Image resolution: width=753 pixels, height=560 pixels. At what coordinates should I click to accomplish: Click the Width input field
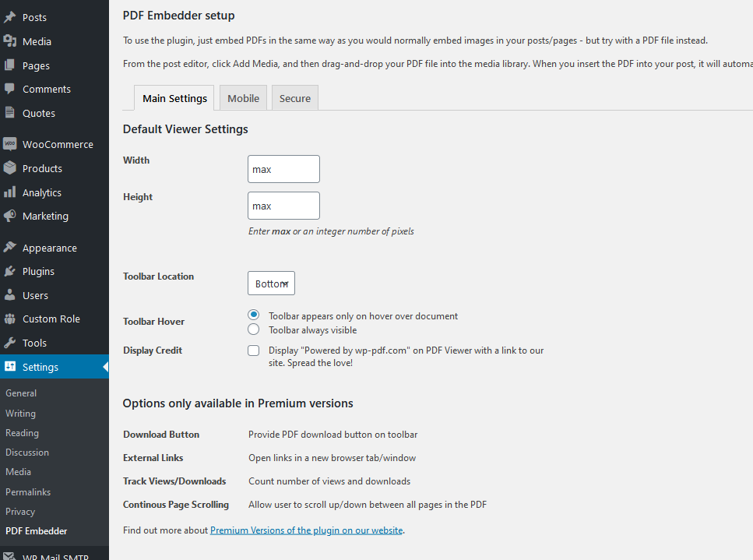[x=283, y=169]
